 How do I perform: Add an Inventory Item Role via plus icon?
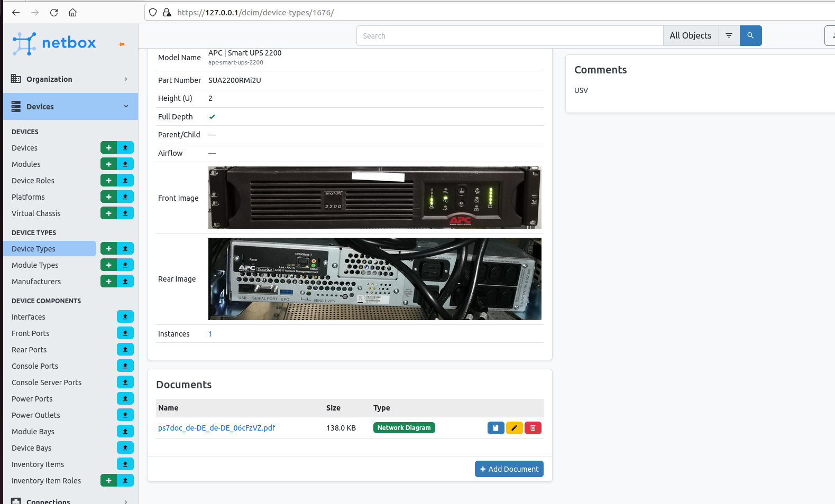pyautogui.click(x=108, y=481)
